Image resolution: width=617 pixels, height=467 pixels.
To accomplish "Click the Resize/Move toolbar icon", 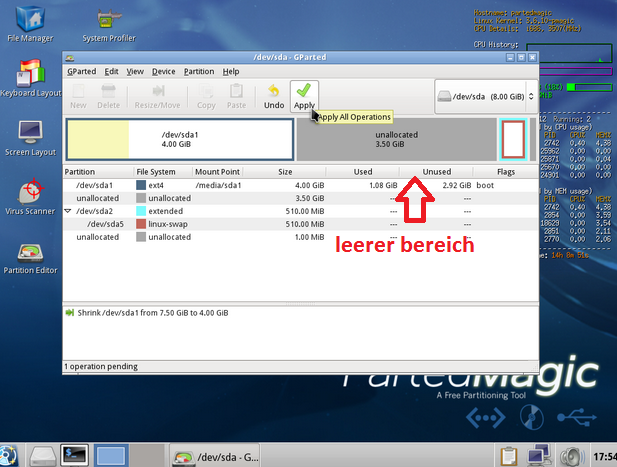I will [x=157, y=96].
